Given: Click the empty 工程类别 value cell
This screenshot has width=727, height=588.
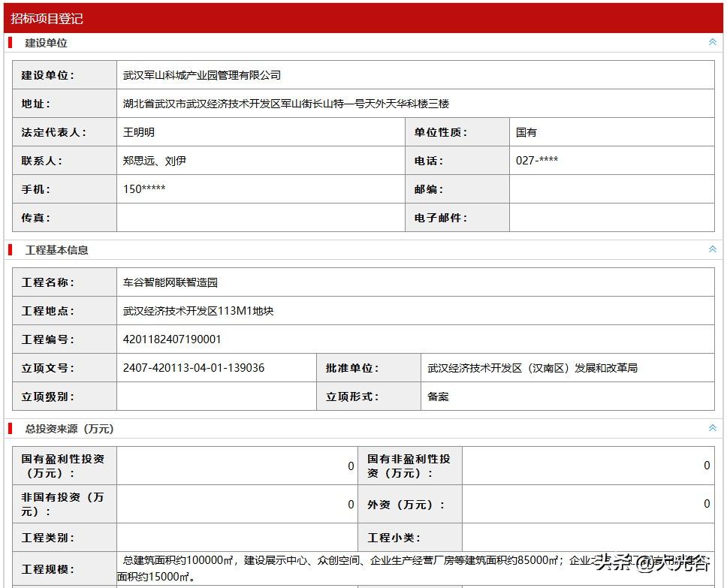Looking at the screenshot, I should (237, 538).
